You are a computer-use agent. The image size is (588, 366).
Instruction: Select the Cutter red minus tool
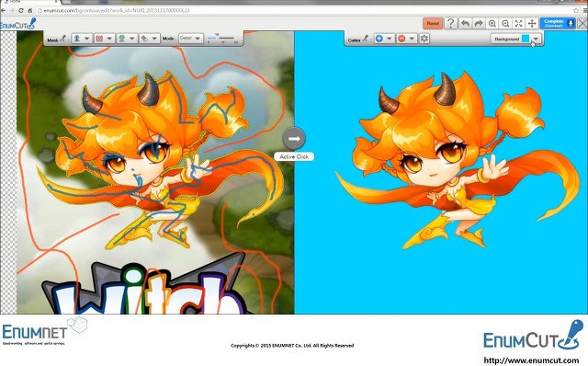click(401, 39)
